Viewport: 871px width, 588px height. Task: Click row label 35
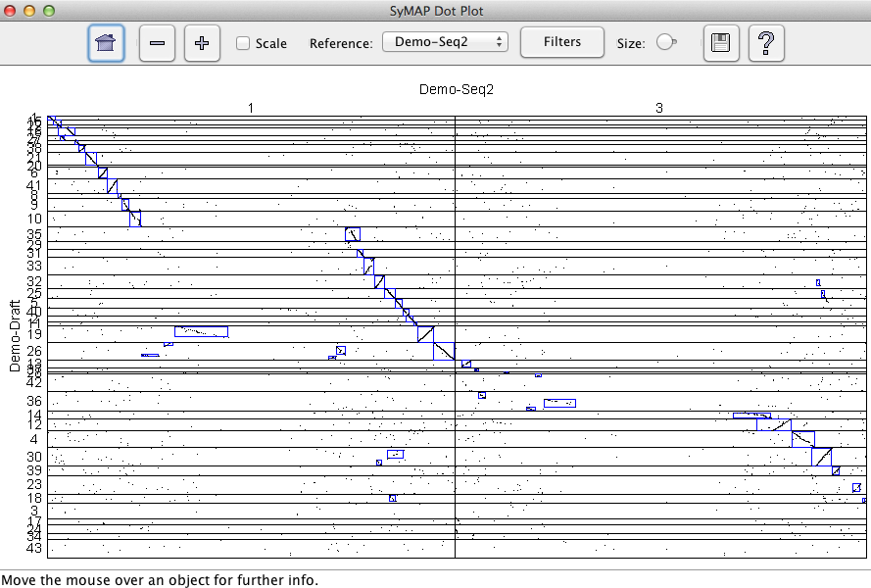tap(34, 234)
